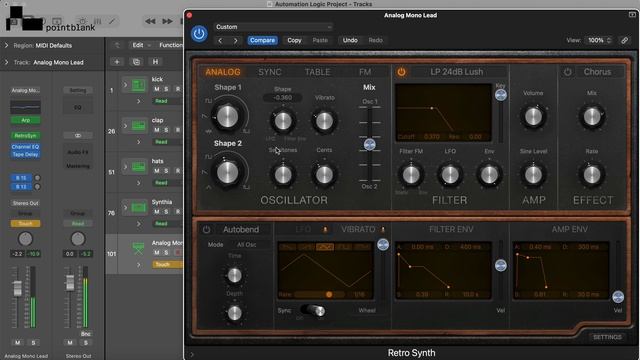Click the Chorus Rate knob
The image size is (640, 360).
(x=592, y=175)
